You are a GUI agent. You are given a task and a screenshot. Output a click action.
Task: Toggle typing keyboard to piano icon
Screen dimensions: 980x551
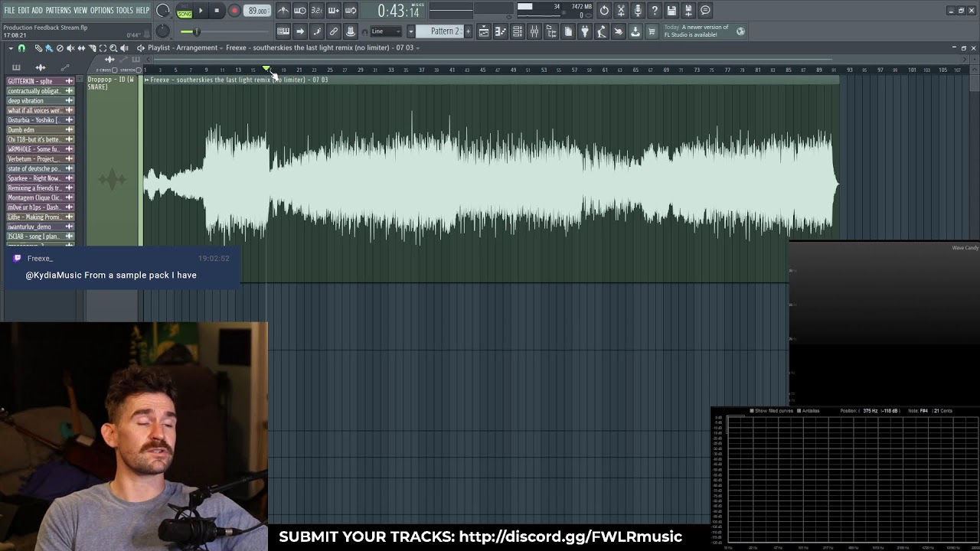pyautogui.click(x=283, y=31)
